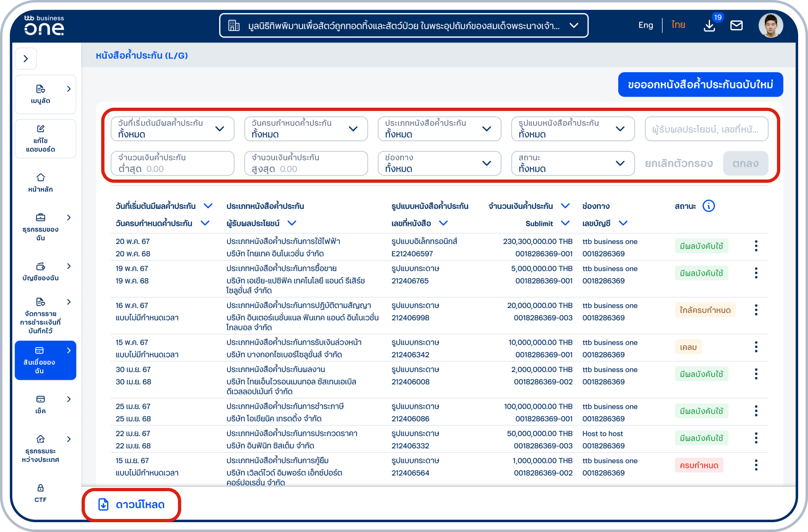Open เช็ค cheque menu icon
Image resolution: width=808 pixels, height=532 pixels.
[x=40, y=399]
